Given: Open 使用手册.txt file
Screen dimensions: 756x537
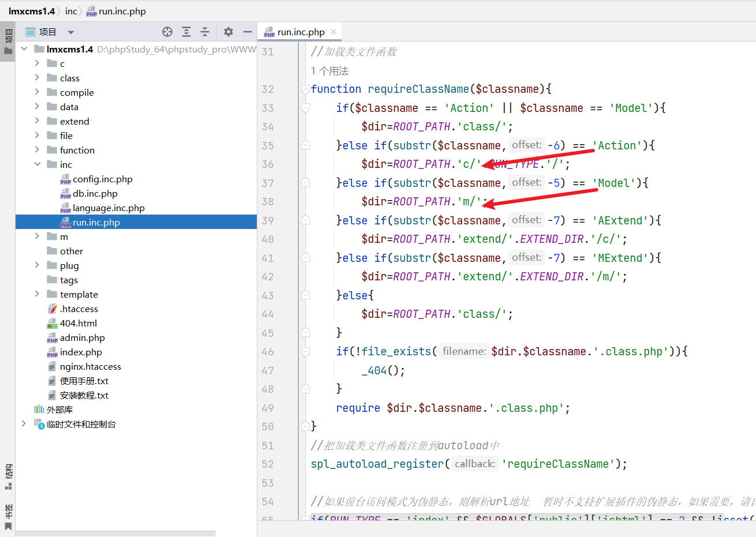Looking at the screenshot, I should [x=84, y=381].
